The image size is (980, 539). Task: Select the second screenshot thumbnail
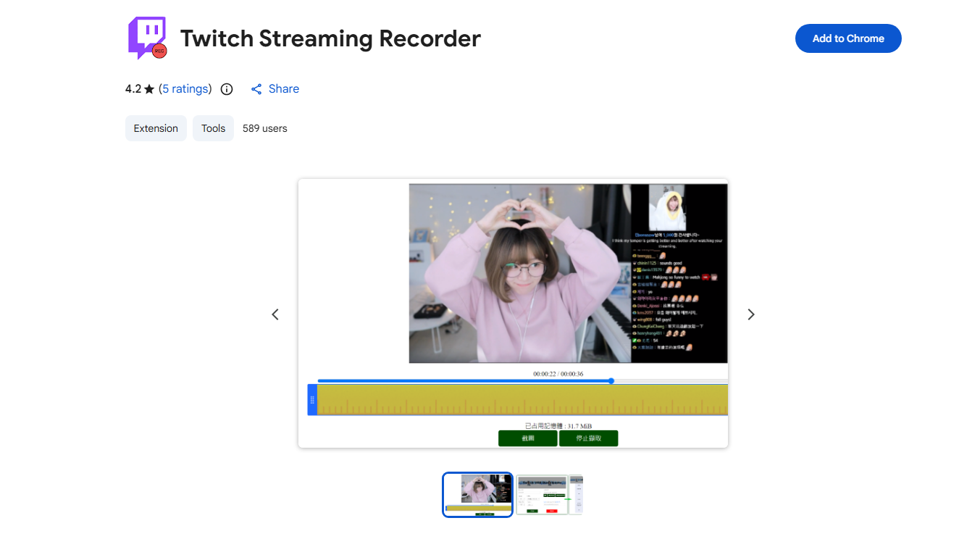[549, 495]
